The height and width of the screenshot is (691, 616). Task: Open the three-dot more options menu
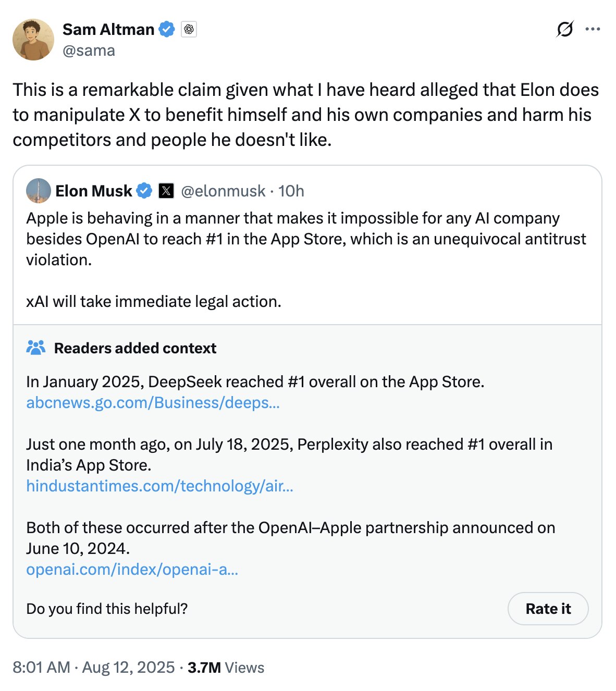[593, 29]
